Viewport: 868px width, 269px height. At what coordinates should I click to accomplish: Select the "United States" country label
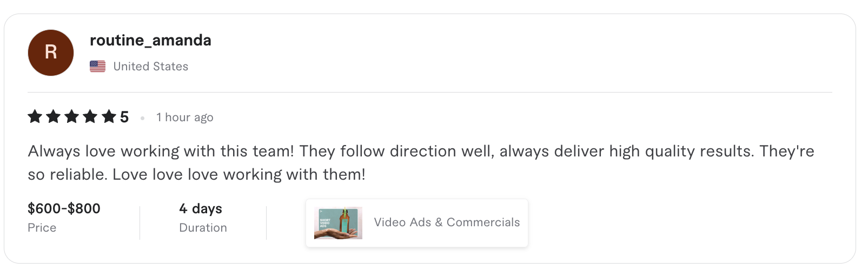tap(151, 67)
